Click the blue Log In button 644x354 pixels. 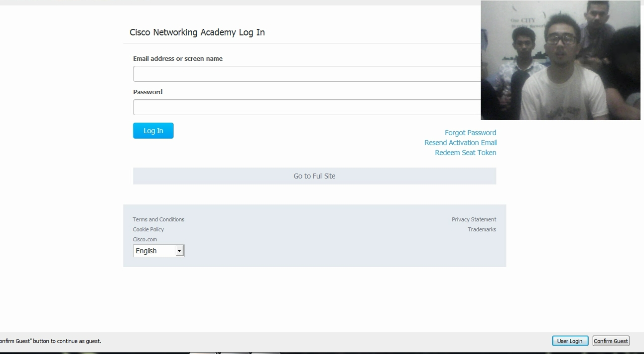point(153,131)
